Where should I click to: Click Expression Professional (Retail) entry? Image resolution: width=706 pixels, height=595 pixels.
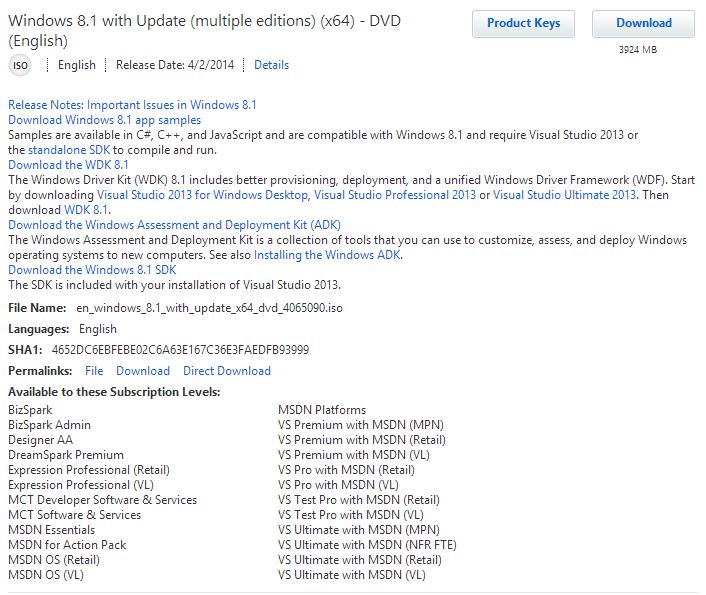89,470
